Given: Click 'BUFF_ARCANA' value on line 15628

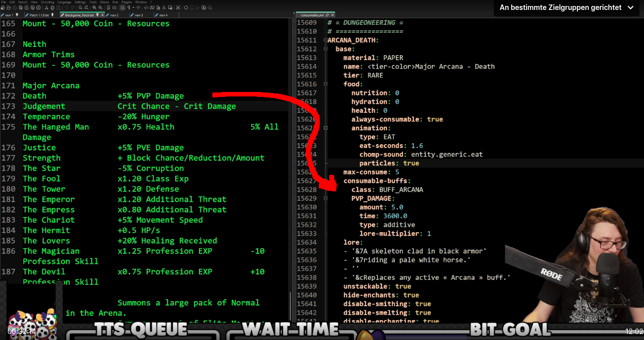Looking at the screenshot, I should click(x=401, y=189).
